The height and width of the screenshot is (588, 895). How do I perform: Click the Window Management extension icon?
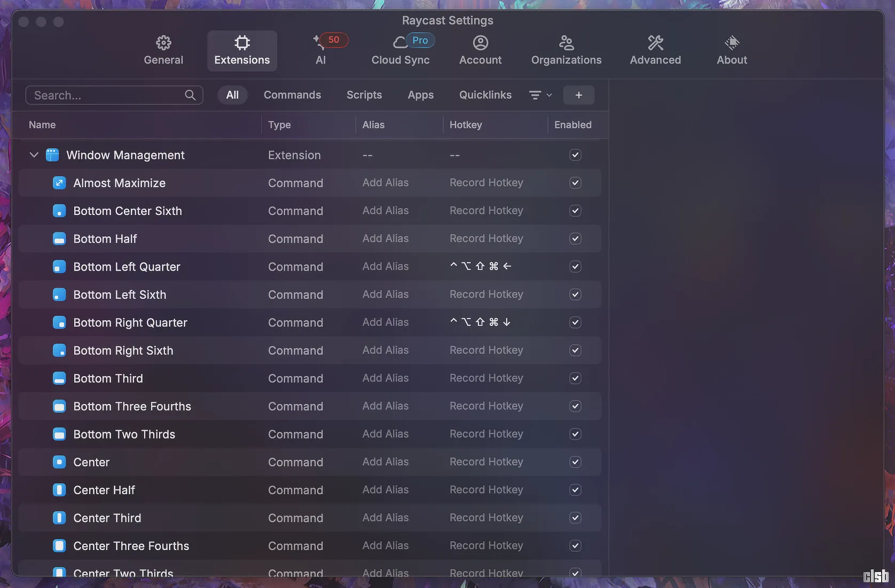[52, 155]
